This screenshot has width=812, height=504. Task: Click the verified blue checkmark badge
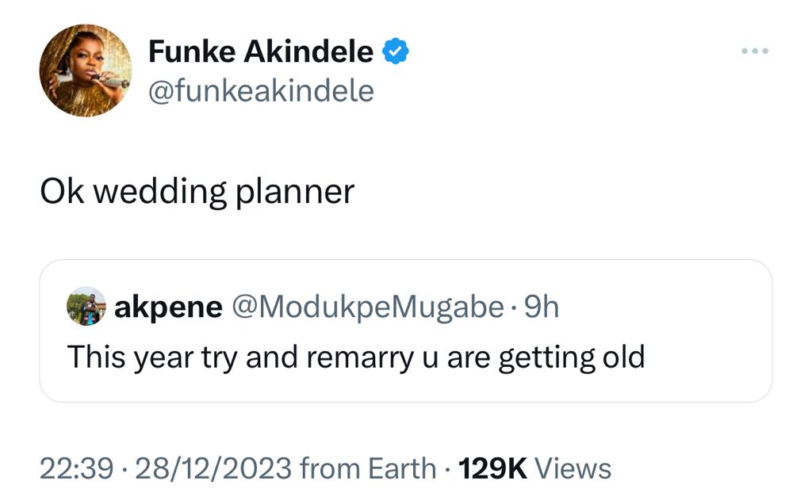(394, 50)
